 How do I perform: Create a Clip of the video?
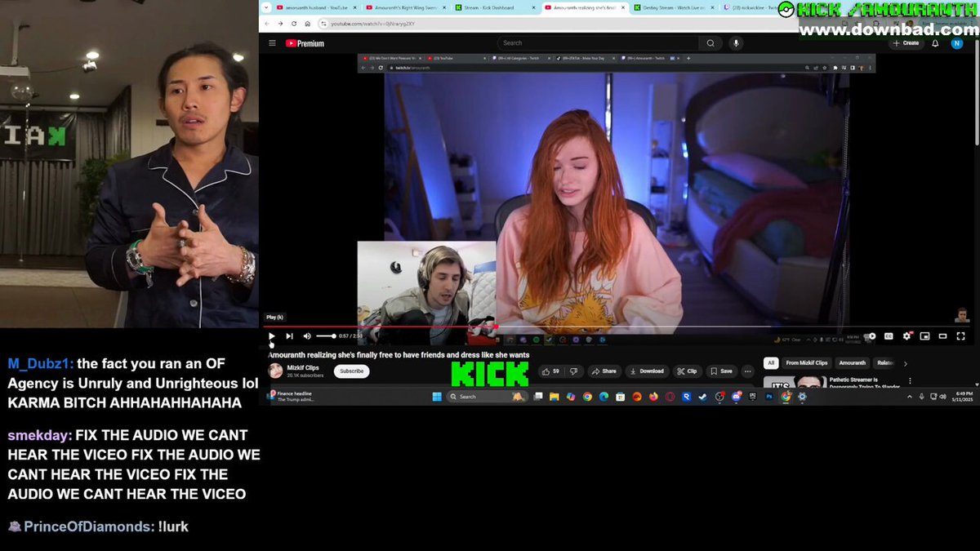tap(687, 371)
